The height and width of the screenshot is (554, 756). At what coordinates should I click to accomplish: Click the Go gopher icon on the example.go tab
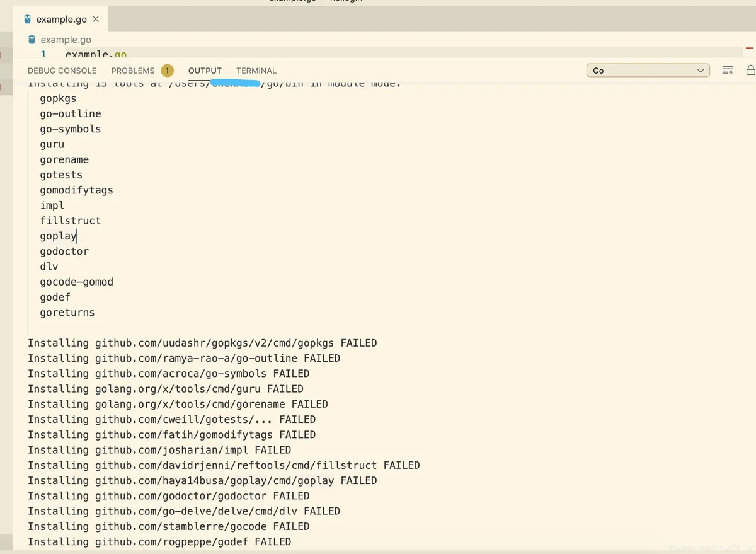click(x=27, y=19)
